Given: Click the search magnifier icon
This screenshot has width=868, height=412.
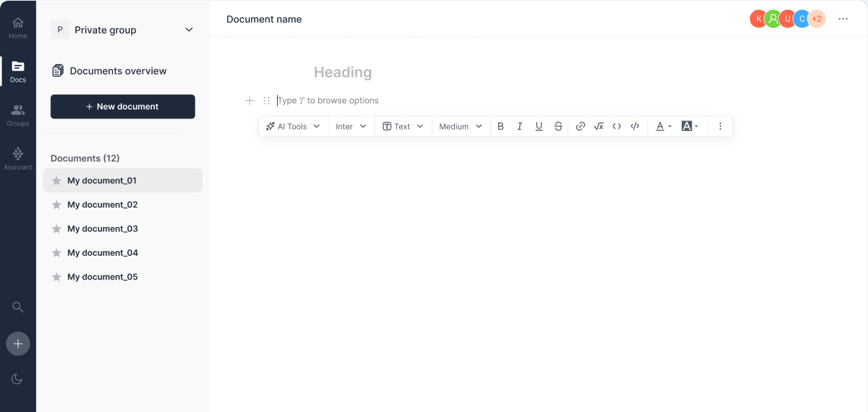Looking at the screenshot, I should pos(18,307).
